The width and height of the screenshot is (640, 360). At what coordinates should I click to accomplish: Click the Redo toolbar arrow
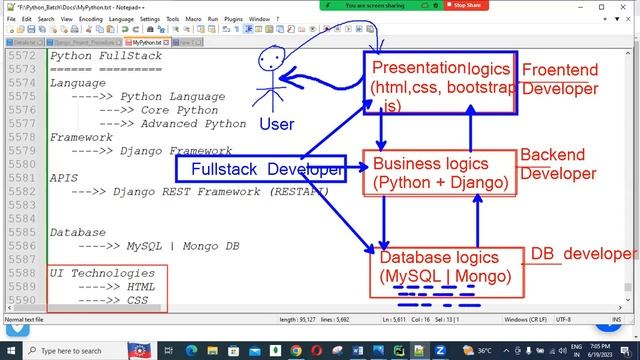[x=136, y=29]
